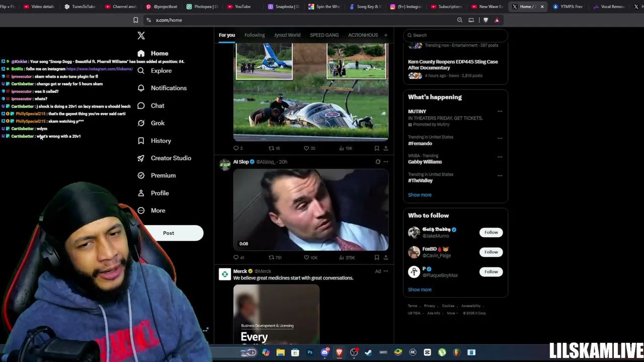Show more under What's happening
The height and width of the screenshot is (362, 644).
click(420, 195)
